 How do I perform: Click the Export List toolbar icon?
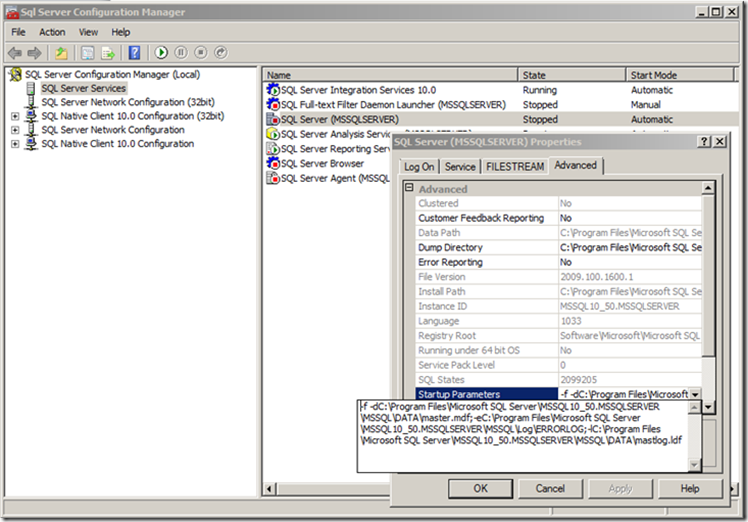pyautogui.click(x=108, y=53)
